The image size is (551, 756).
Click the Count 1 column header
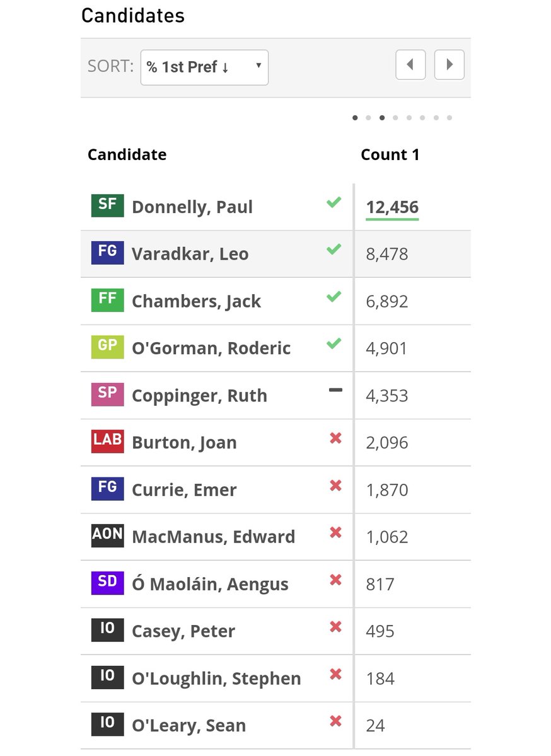pos(390,155)
